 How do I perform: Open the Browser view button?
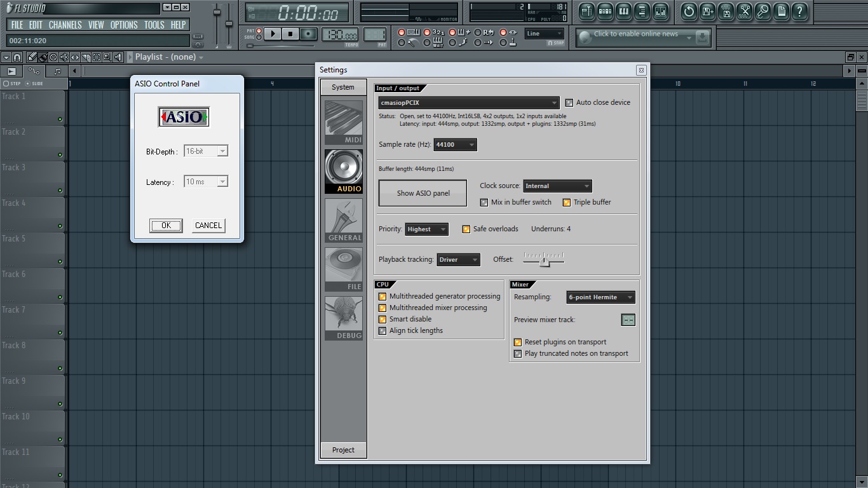642,11
